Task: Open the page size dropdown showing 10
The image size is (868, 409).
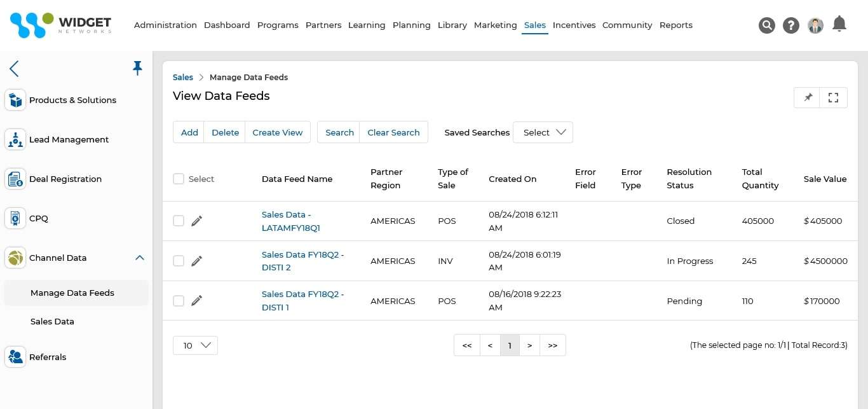Action: tap(195, 345)
